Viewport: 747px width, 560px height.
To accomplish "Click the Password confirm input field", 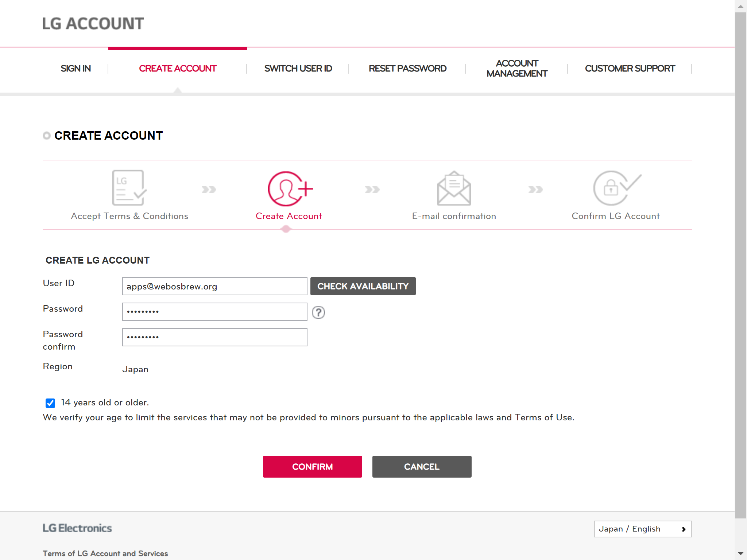I will (215, 337).
